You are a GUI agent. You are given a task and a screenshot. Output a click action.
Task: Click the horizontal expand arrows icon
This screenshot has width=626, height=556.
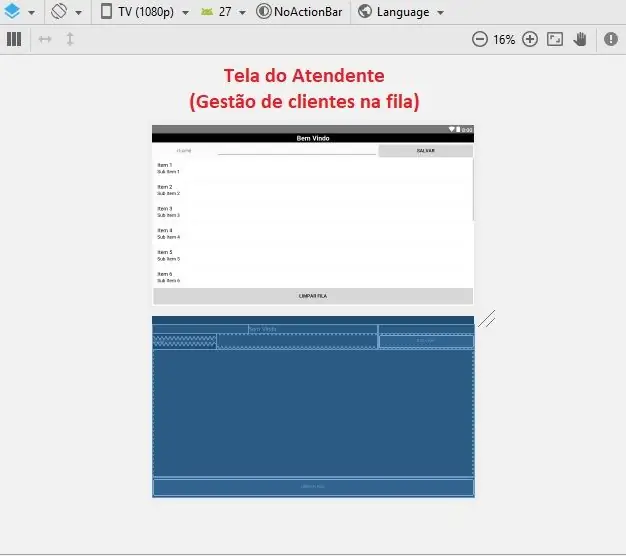(x=45, y=39)
